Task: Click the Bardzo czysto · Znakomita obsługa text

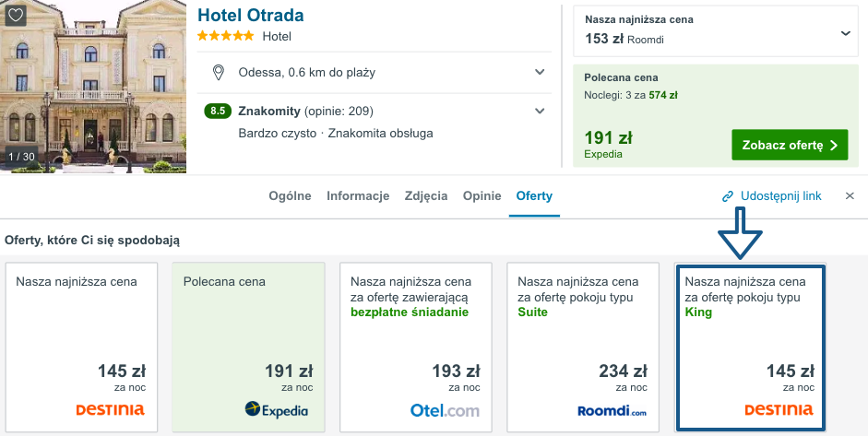Action: click(x=336, y=134)
